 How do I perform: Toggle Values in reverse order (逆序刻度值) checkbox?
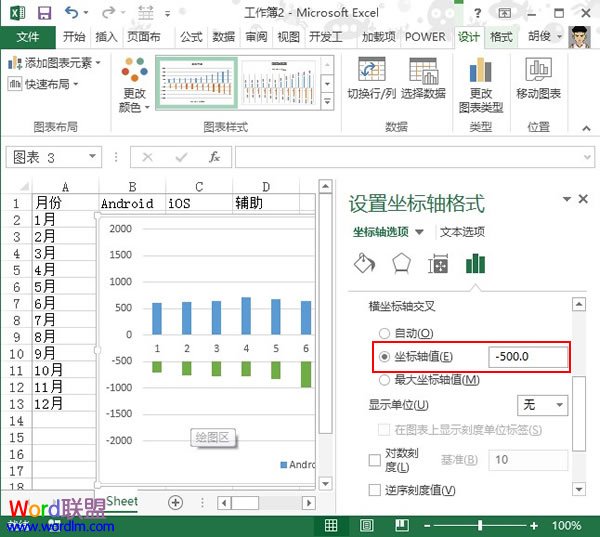tap(375, 490)
